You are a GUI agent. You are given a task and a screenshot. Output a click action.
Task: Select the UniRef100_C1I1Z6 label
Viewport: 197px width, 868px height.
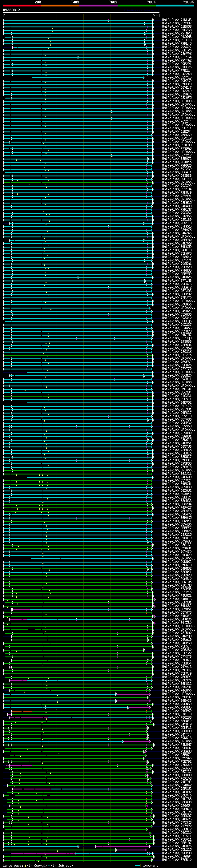(x=177, y=406)
